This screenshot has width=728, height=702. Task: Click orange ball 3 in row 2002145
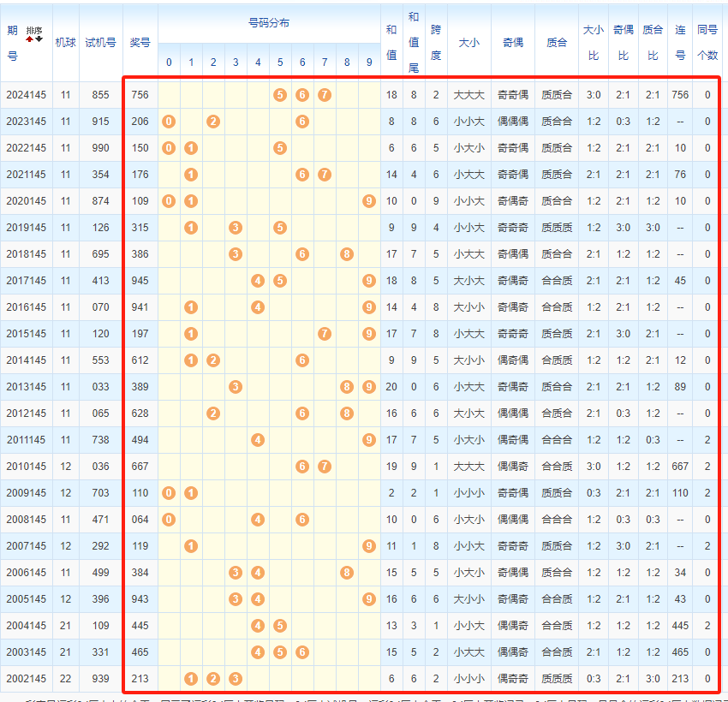(236, 679)
